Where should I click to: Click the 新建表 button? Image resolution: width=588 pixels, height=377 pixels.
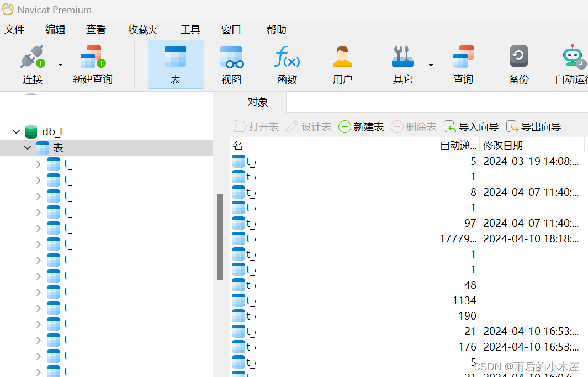point(361,126)
